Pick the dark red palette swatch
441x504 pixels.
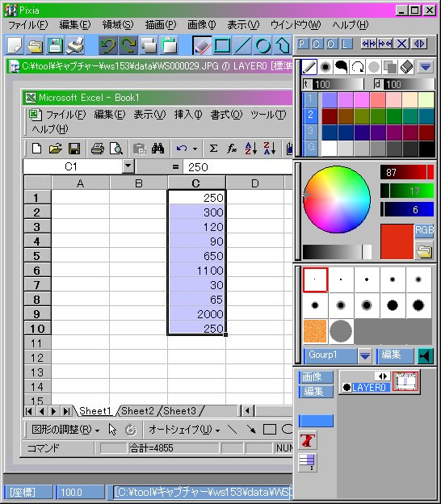[330, 116]
